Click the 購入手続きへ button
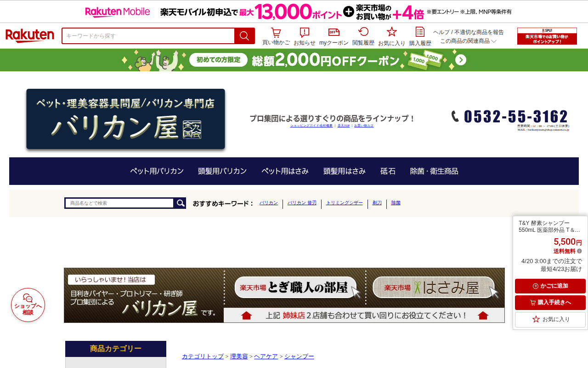 coord(550,303)
